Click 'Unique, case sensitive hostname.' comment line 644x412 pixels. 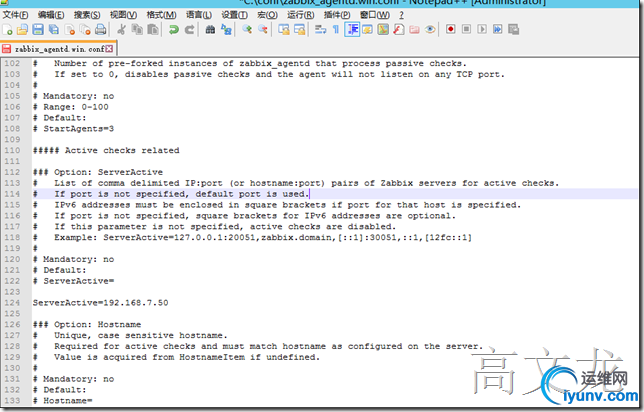130,335
